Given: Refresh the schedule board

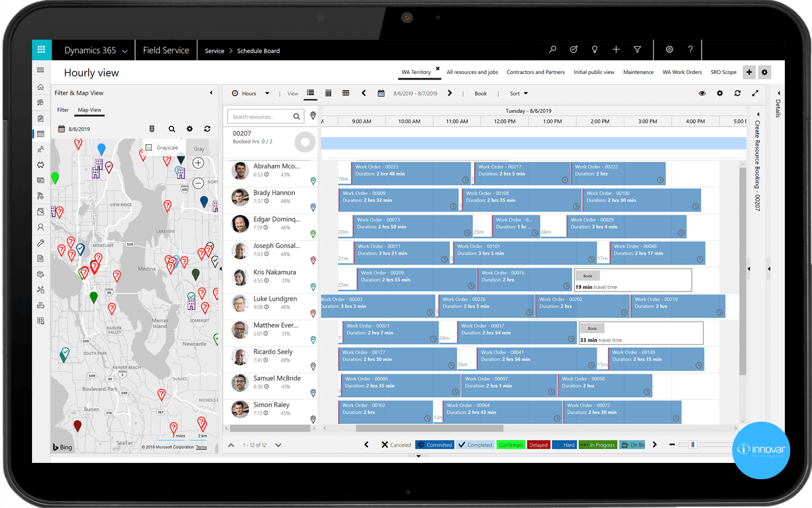Looking at the screenshot, I should coord(737,93).
